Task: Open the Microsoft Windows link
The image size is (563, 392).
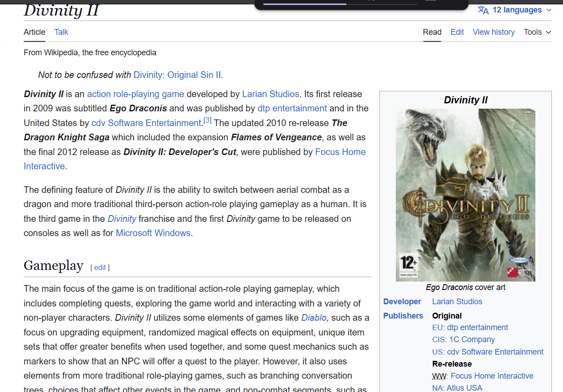Action: coord(153,233)
